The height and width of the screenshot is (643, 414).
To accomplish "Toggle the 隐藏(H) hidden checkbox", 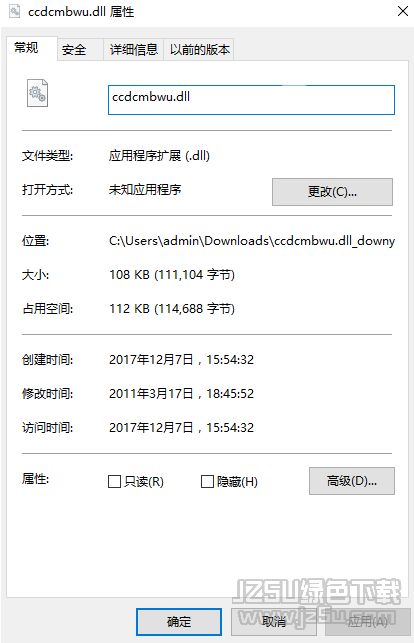I will tap(207, 481).
